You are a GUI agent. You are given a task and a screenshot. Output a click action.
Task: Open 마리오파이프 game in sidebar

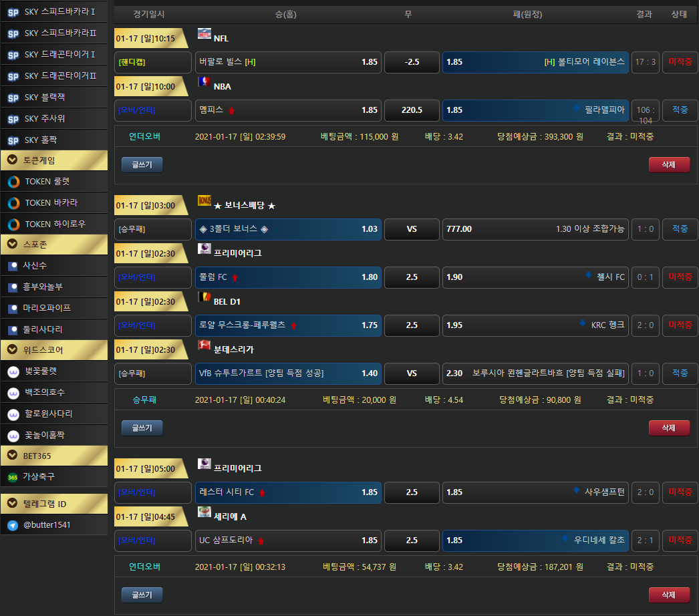click(x=53, y=308)
